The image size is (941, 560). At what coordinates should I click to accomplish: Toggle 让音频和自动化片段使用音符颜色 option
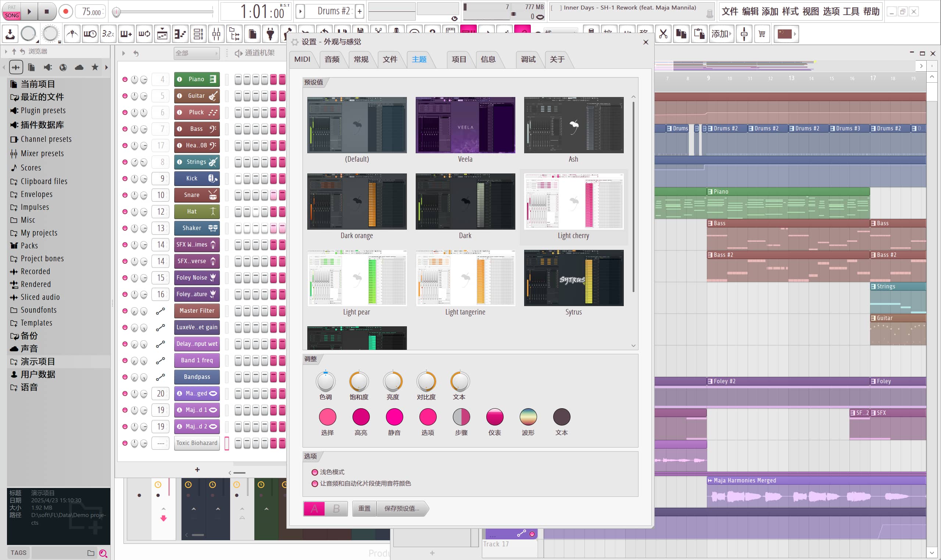tap(314, 484)
